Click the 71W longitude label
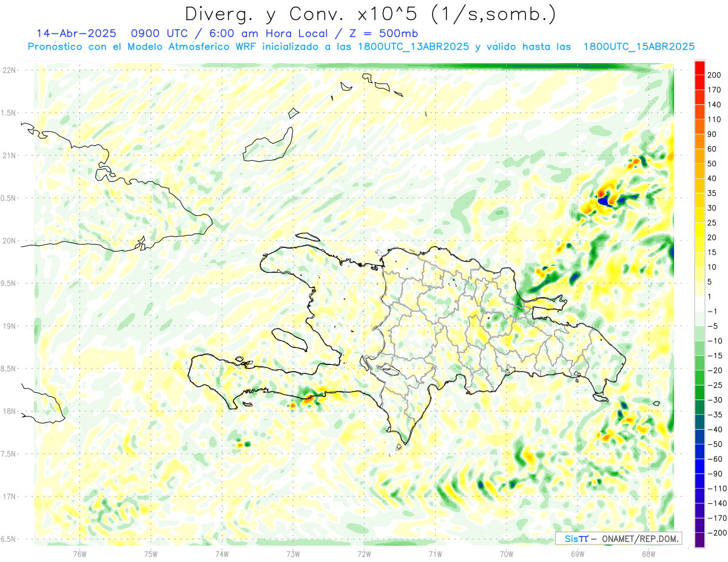The height and width of the screenshot is (562, 728). (x=435, y=554)
